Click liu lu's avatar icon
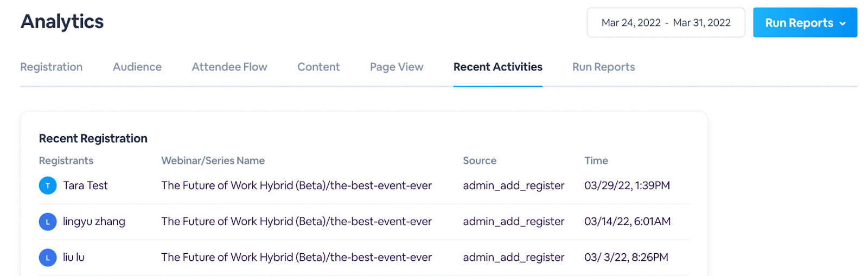The width and height of the screenshot is (868, 276). coord(48,258)
